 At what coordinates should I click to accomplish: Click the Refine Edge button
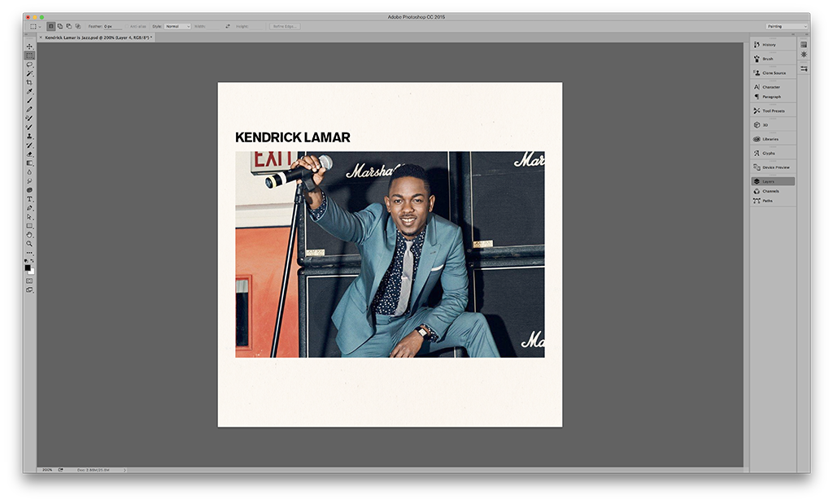tap(285, 26)
